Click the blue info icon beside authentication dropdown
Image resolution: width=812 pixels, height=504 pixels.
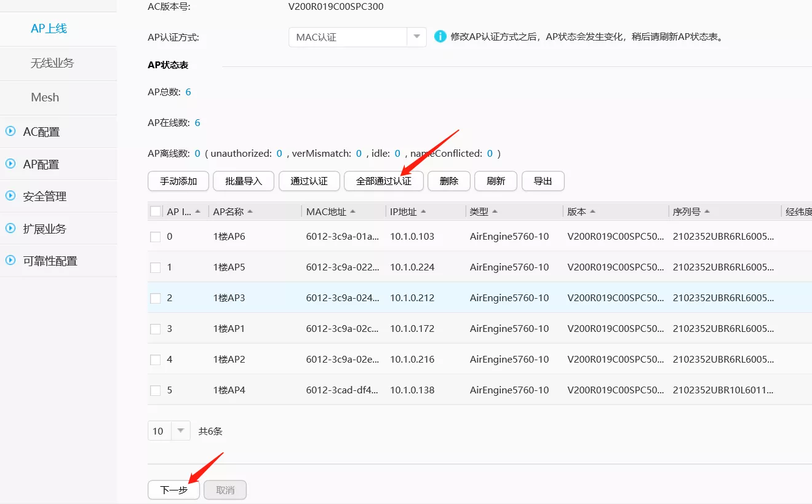440,37
